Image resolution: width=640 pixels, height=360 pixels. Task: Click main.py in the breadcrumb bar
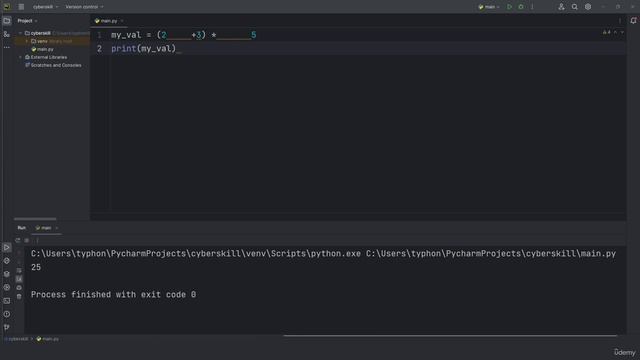48,339
